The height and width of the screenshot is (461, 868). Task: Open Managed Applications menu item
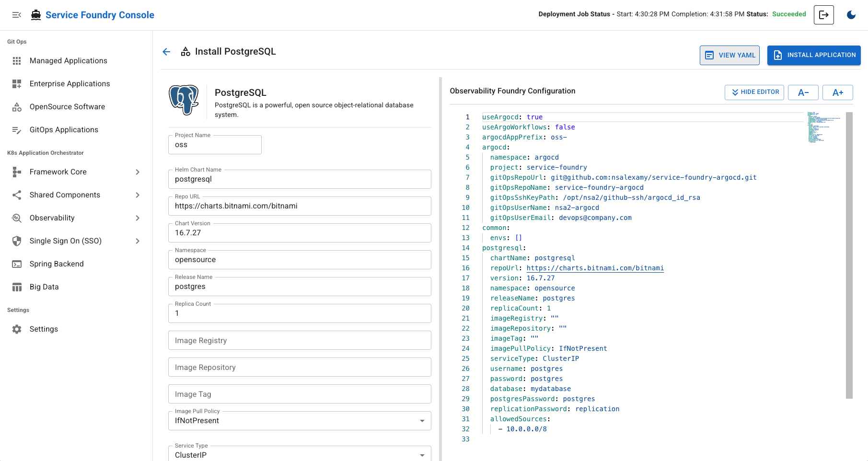(76, 61)
